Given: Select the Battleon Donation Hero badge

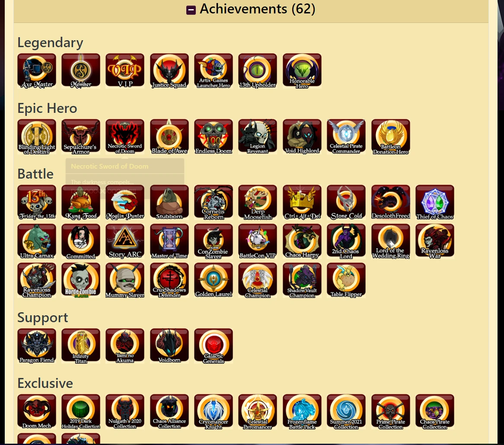Looking at the screenshot, I should 391,137.
